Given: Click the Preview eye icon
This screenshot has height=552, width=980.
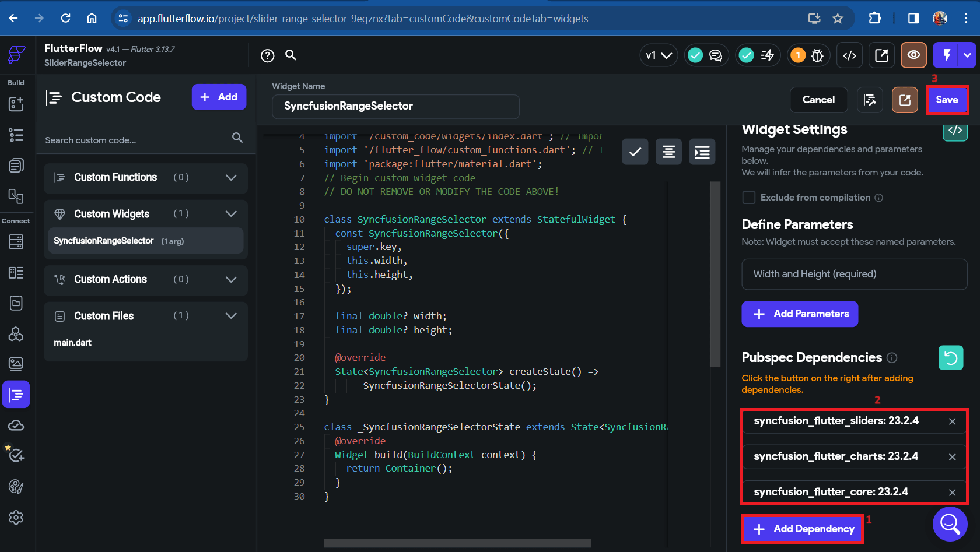Looking at the screenshot, I should (x=914, y=55).
